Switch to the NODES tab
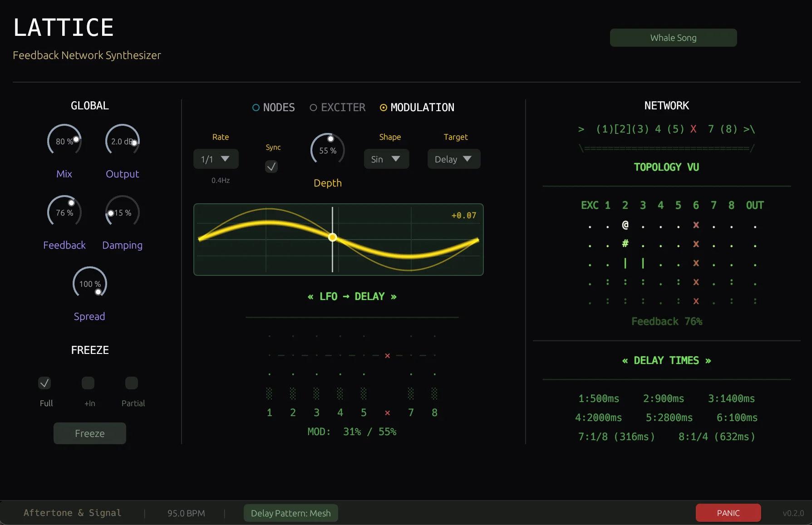812x525 pixels. [x=273, y=108]
